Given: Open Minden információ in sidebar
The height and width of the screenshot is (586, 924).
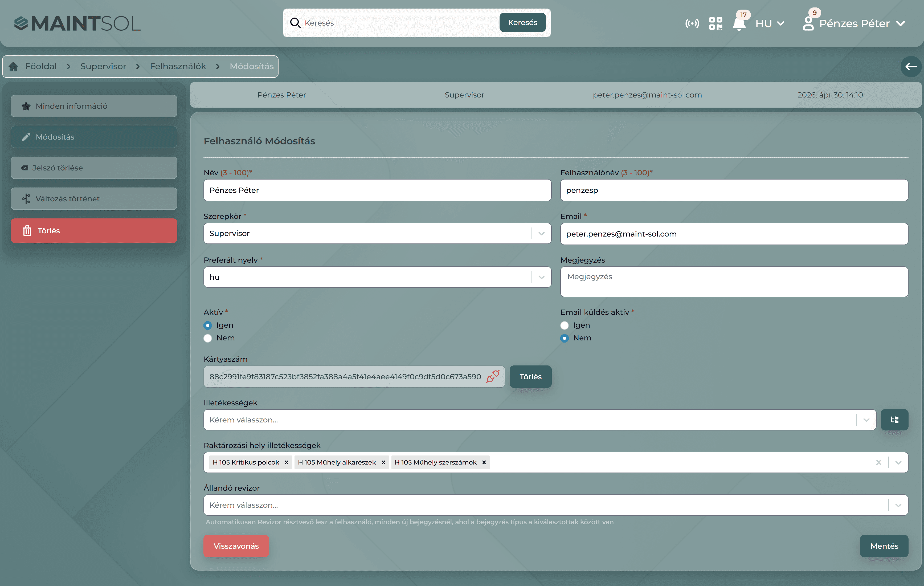Looking at the screenshot, I should click(x=94, y=106).
